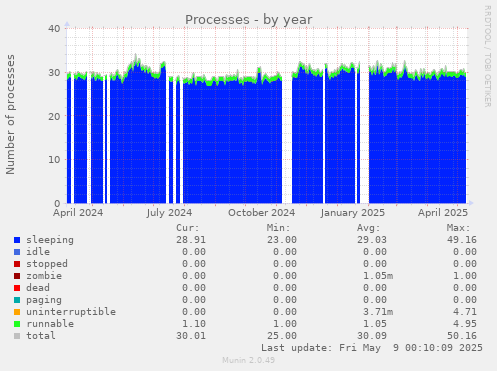Click zombie maximum value 1.00
Viewport: 497px width, 371px height.
[x=465, y=276]
